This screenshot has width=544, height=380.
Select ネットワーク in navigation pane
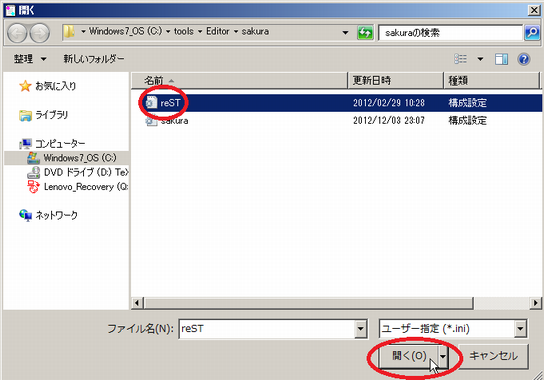coord(57,215)
